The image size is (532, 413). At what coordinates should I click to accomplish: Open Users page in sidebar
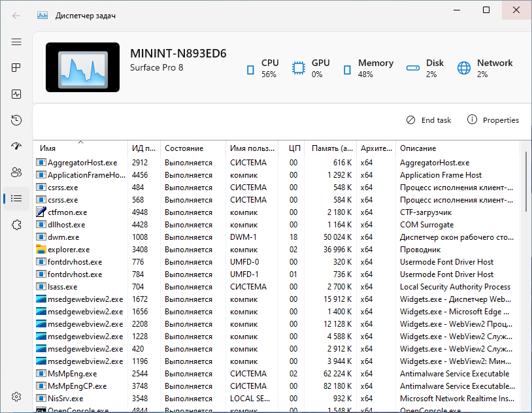pos(16,173)
